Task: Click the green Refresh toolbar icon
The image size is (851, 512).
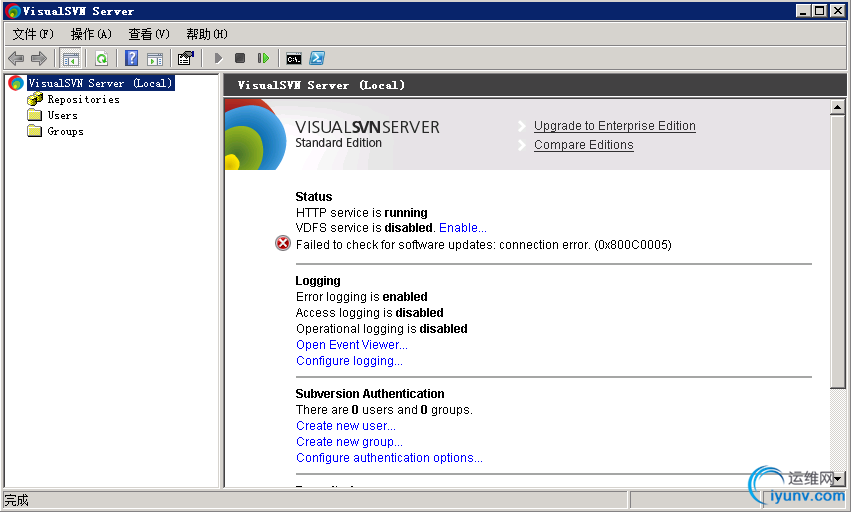Action: (x=101, y=58)
